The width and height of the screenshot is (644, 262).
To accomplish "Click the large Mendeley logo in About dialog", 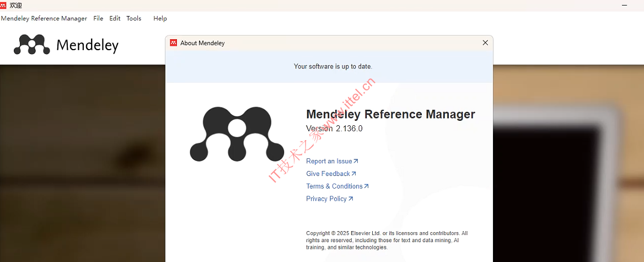I will [x=237, y=134].
